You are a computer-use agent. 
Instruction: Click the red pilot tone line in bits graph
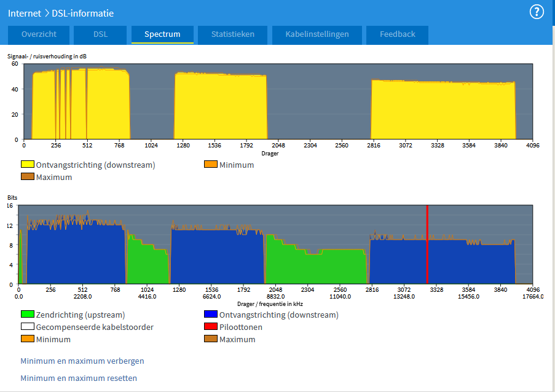(x=427, y=246)
